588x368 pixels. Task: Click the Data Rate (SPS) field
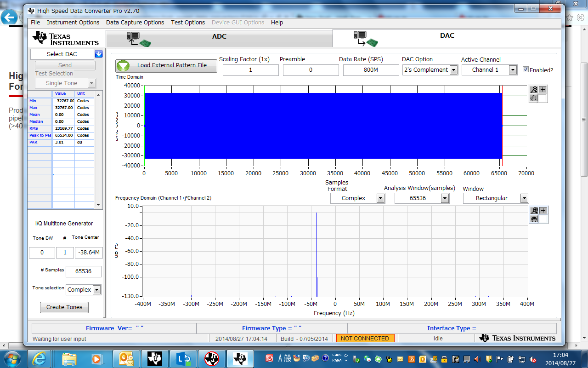click(371, 70)
